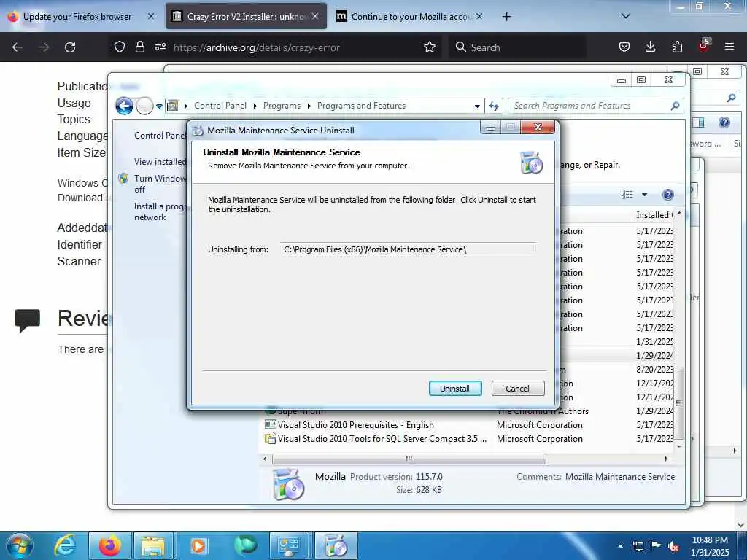Viewport: 747px width, 560px height.
Task: Open Firefox hamburger application menu
Action: [x=729, y=47]
